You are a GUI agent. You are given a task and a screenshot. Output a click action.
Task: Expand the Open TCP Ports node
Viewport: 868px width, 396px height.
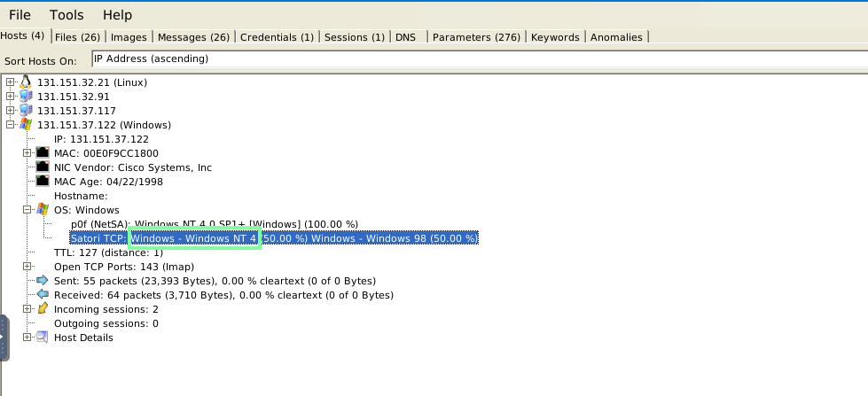[x=27, y=266]
